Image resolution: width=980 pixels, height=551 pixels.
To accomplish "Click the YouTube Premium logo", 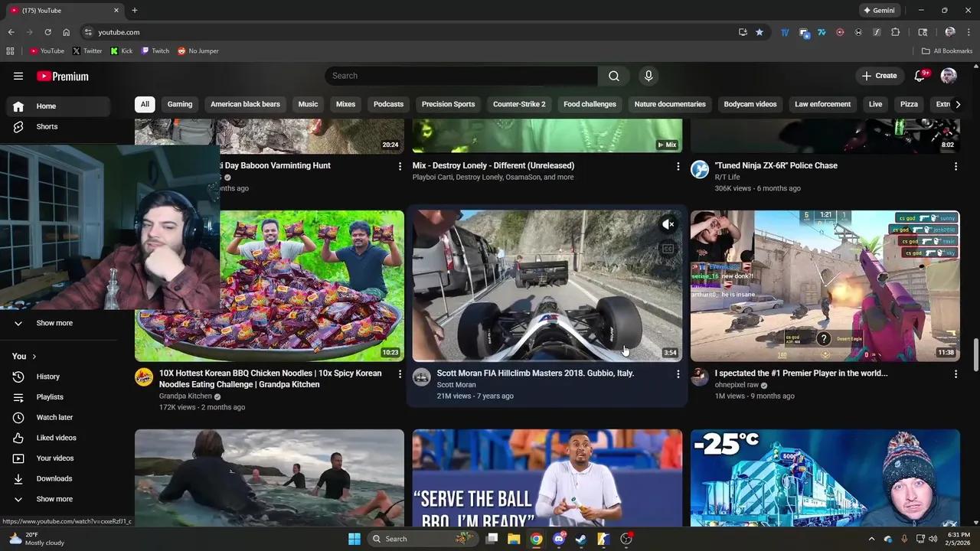I will point(63,76).
